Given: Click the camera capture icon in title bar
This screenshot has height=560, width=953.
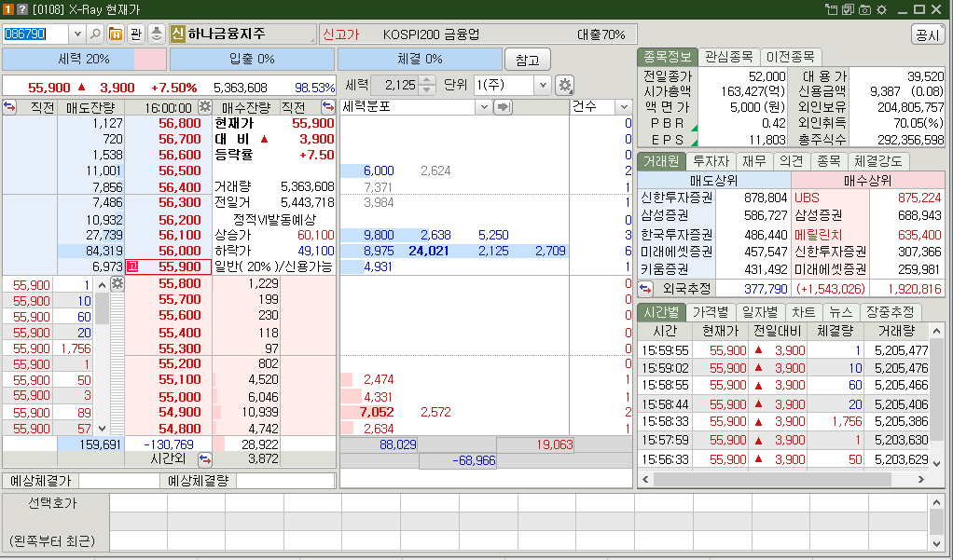Looking at the screenshot, I should [864, 9].
